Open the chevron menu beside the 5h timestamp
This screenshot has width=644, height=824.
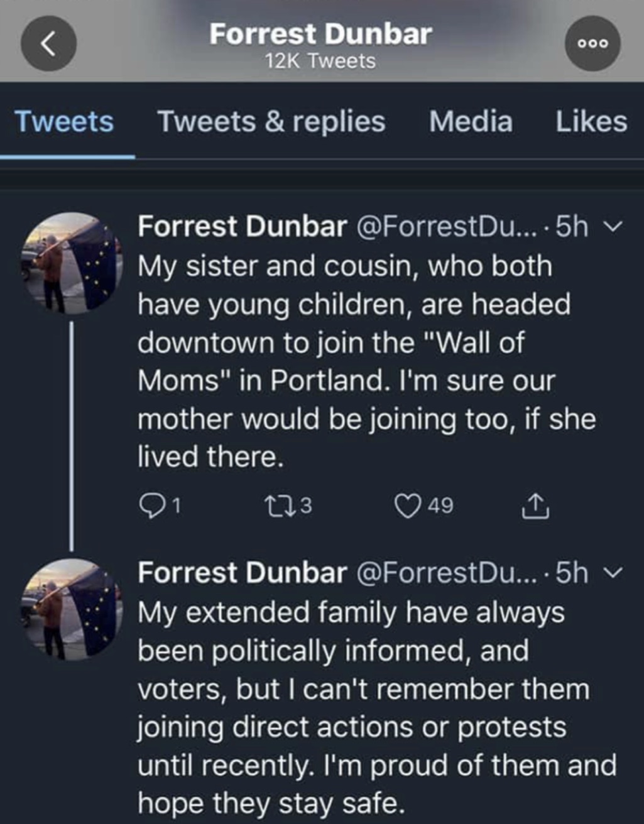pyautogui.click(x=614, y=227)
